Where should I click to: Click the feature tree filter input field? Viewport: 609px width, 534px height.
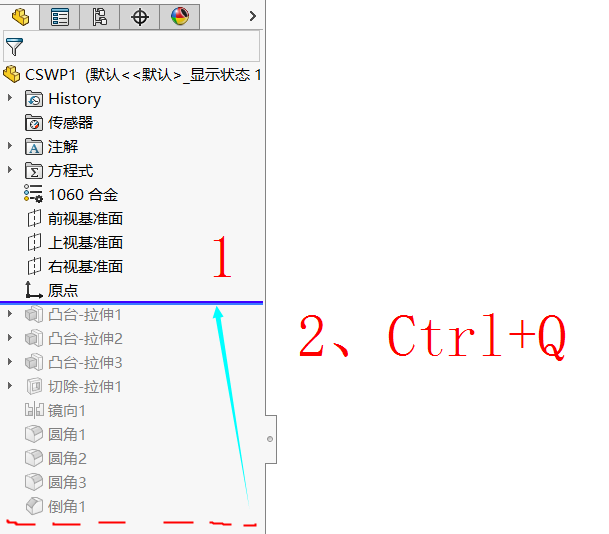pyautogui.click(x=132, y=47)
